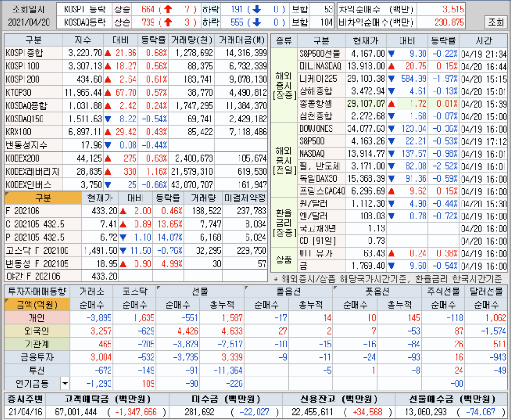Viewport: 511px width, 420px height.
Task: Select the 미니NASDAQ row label
Action: pyautogui.click(x=320, y=66)
